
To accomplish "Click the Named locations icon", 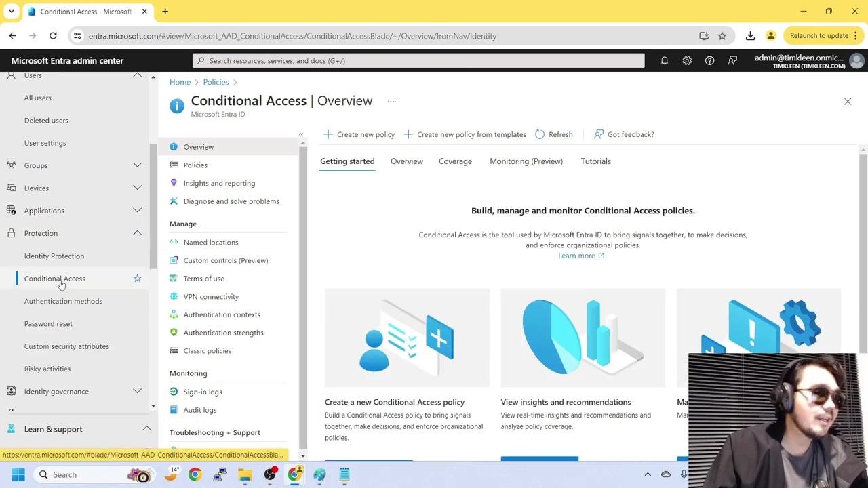I will pos(174,242).
